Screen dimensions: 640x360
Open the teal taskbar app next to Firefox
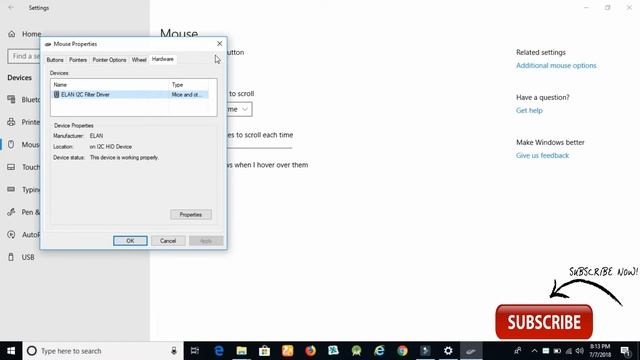pos(333,351)
